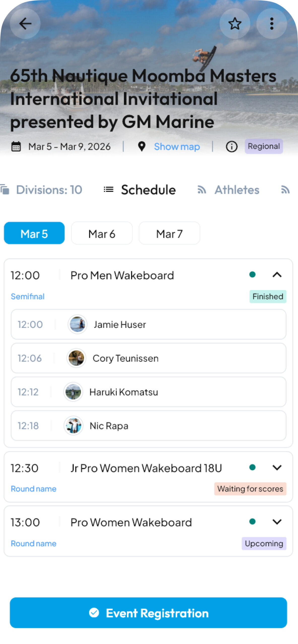The width and height of the screenshot is (298, 644).
Task: Collapse the Pro Men Wakeboard section
Action: pyautogui.click(x=277, y=275)
